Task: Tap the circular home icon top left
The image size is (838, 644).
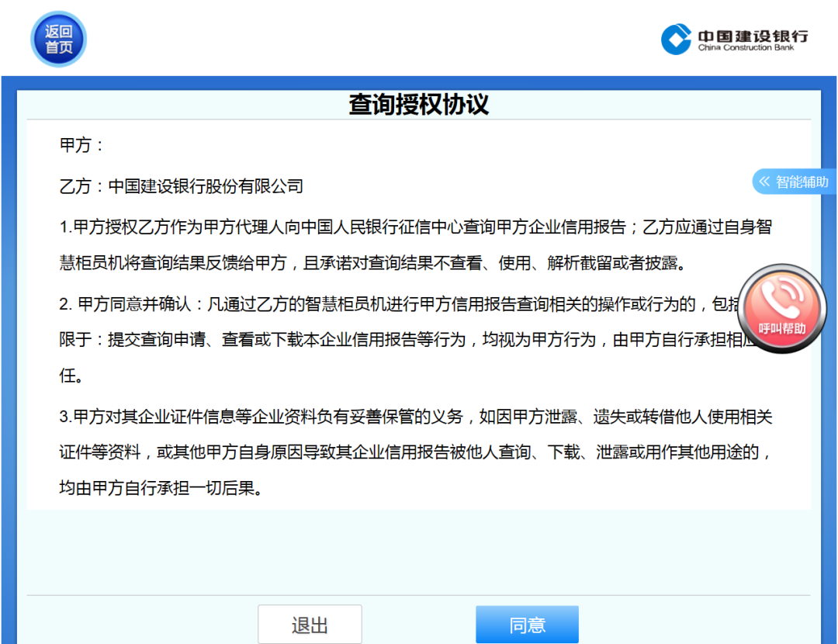Action: (57, 38)
